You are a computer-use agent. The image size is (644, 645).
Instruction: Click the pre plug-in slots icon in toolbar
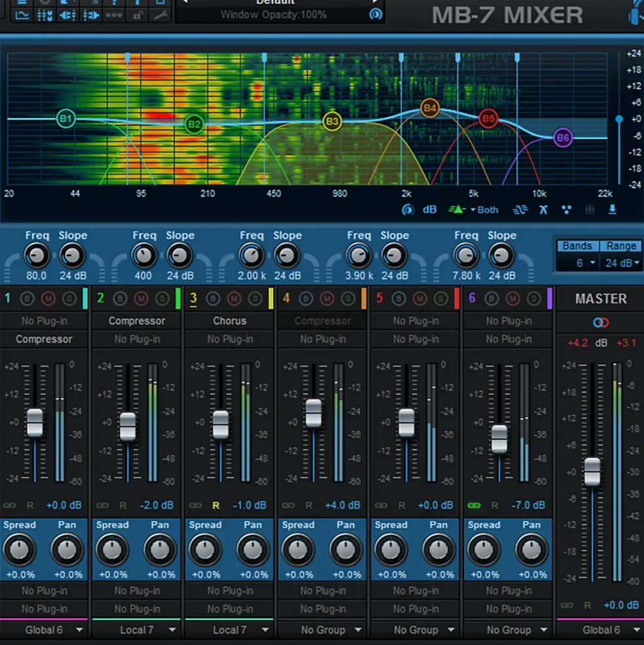(x=68, y=16)
